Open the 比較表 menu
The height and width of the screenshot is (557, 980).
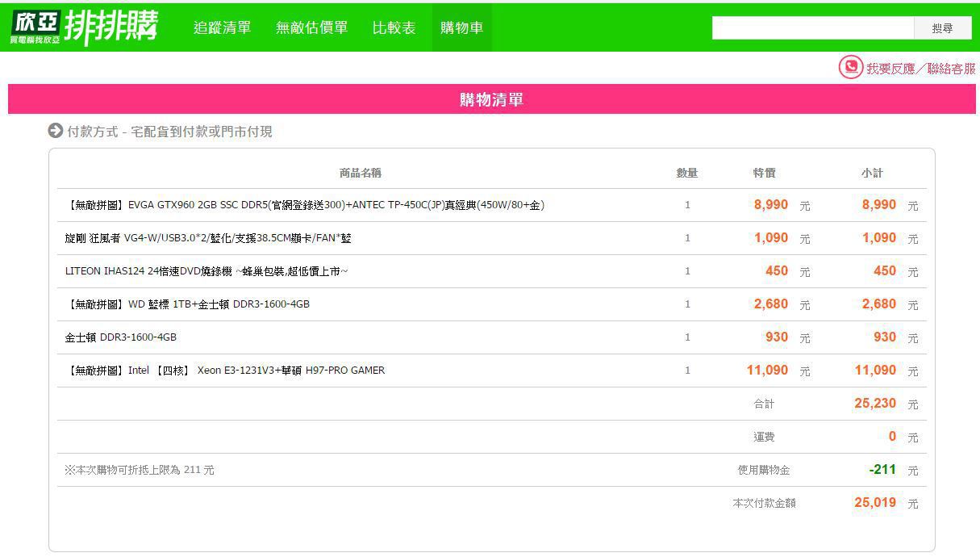[394, 27]
